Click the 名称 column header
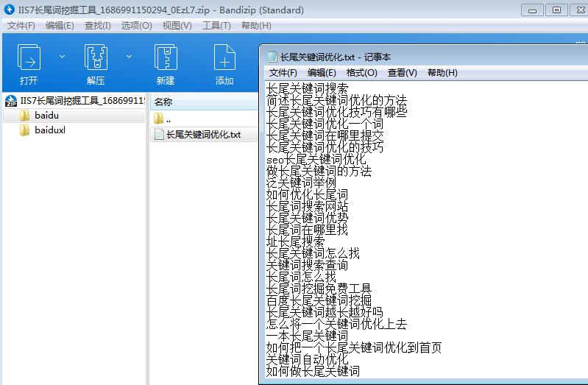The height and width of the screenshot is (385, 588). tap(205, 102)
